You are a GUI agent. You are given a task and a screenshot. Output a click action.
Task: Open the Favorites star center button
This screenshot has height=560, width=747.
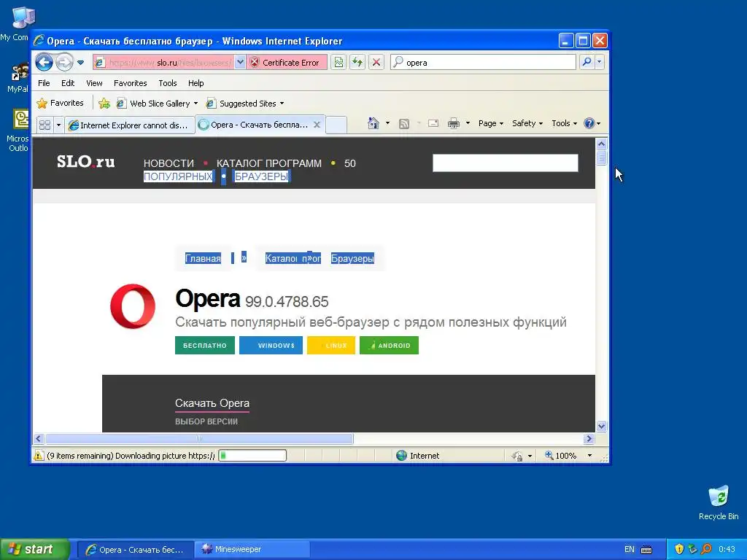point(60,103)
